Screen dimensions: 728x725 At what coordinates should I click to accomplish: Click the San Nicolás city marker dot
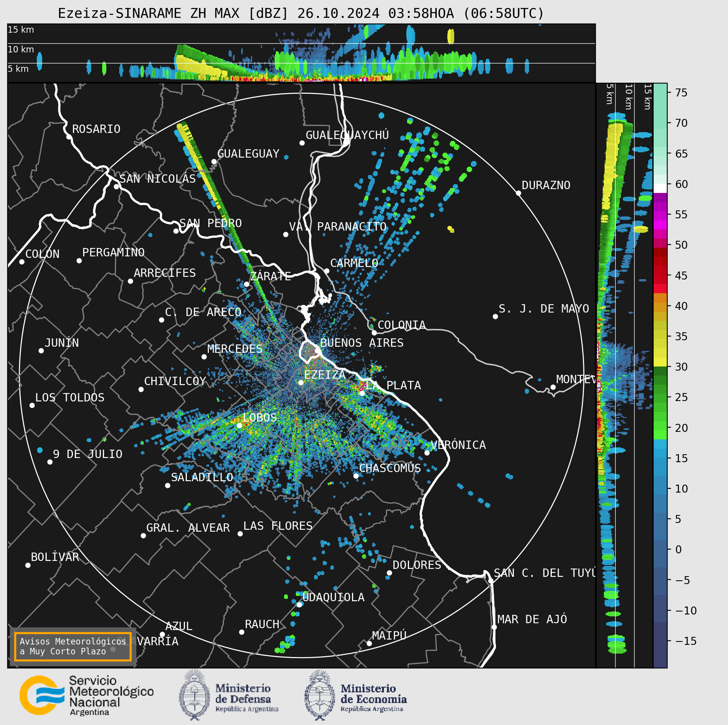point(116,187)
